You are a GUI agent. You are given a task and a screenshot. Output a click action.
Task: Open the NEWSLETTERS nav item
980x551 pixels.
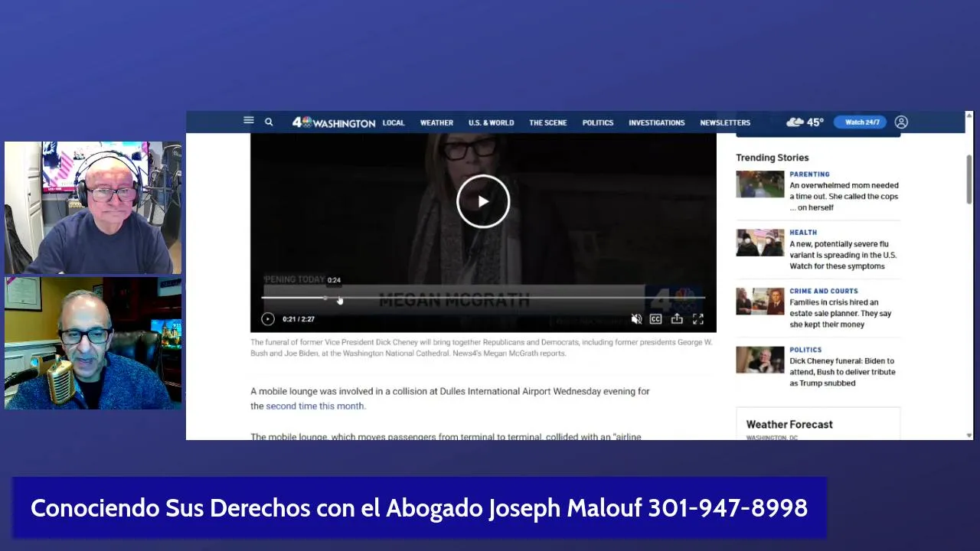pyautogui.click(x=725, y=122)
